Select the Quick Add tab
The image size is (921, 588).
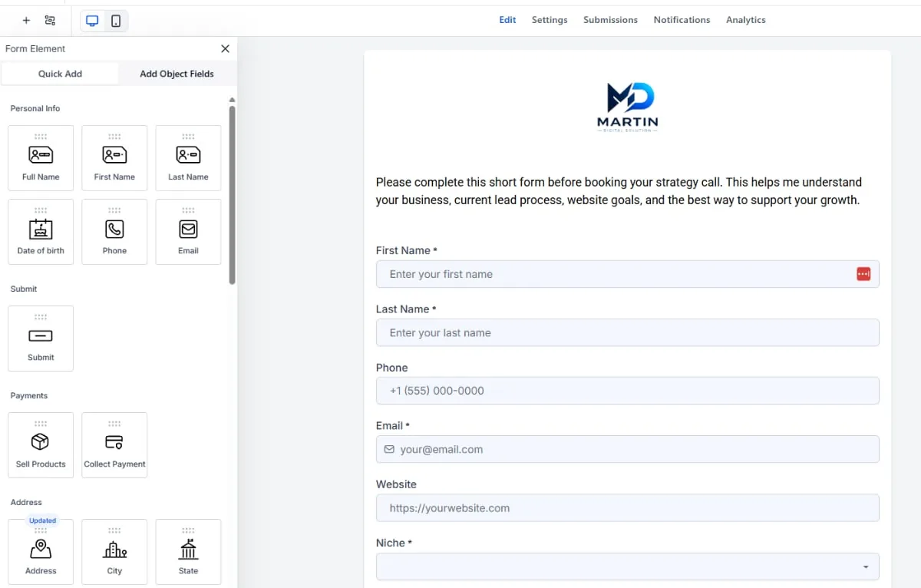click(x=60, y=74)
